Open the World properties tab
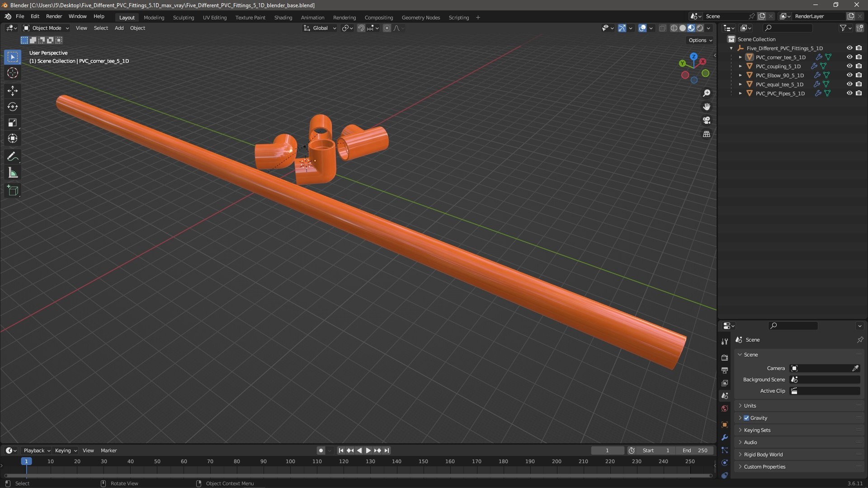The image size is (868, 488). point(725,408)
